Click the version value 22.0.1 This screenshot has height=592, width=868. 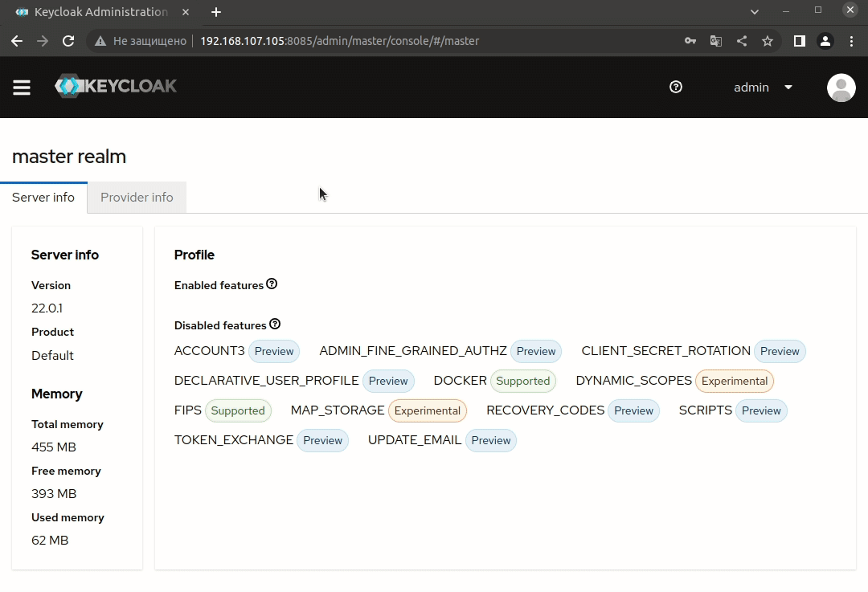point(47,308)
